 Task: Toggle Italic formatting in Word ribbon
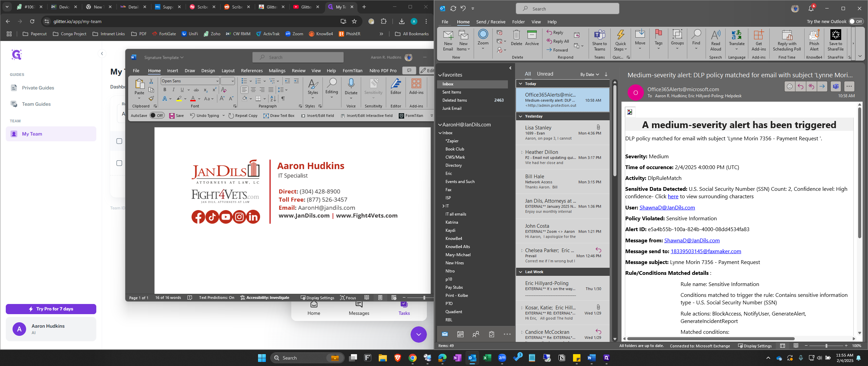(x=173, y=90)
